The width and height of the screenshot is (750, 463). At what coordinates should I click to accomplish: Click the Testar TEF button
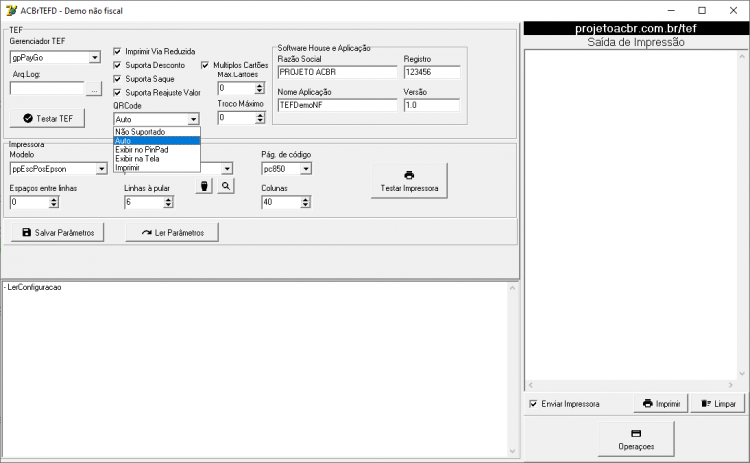pos(47,118)
